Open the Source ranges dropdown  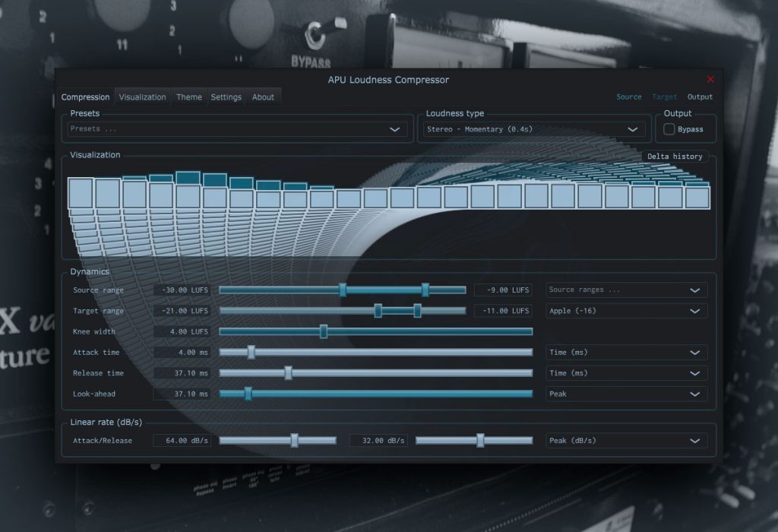click(x=626, y=290)
